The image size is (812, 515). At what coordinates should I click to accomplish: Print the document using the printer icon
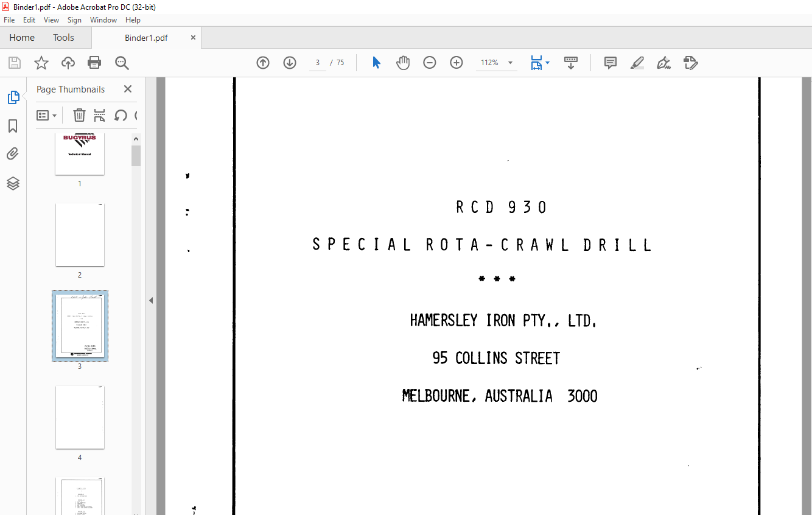click(94, 63)
